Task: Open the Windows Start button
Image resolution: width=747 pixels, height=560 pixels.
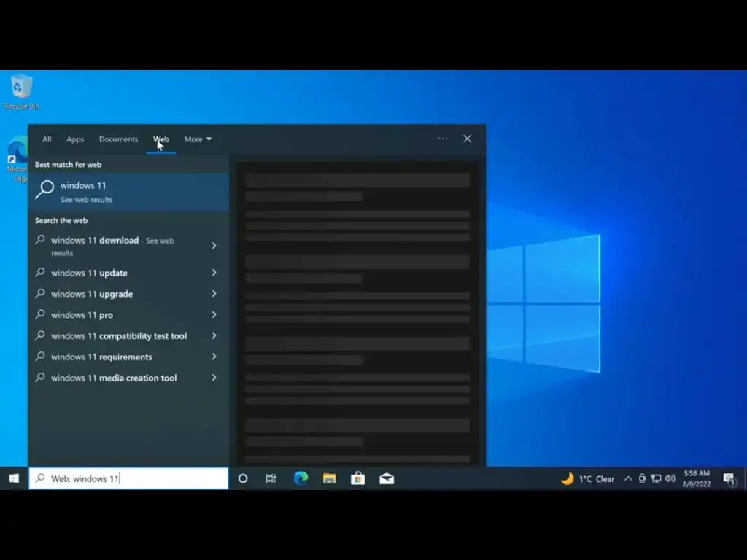Action: pyautogui.click(x=14, y=478)
